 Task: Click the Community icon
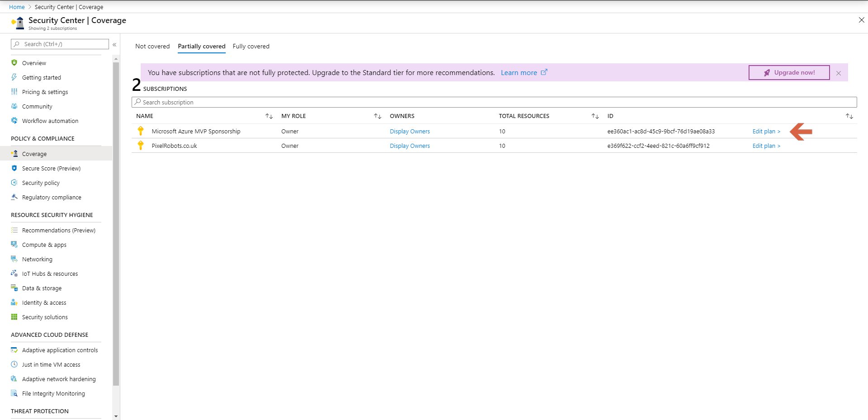point(14,106)
